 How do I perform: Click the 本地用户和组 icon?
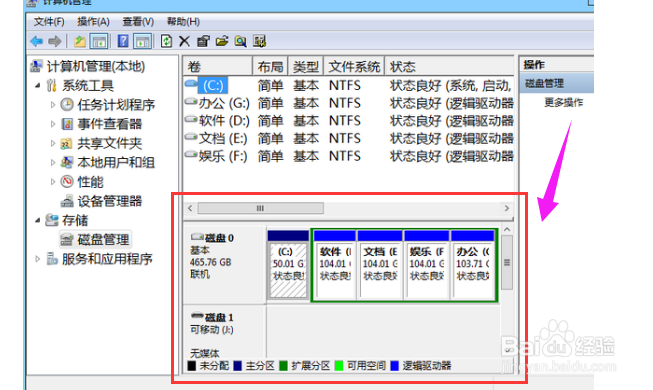(67, 162)
